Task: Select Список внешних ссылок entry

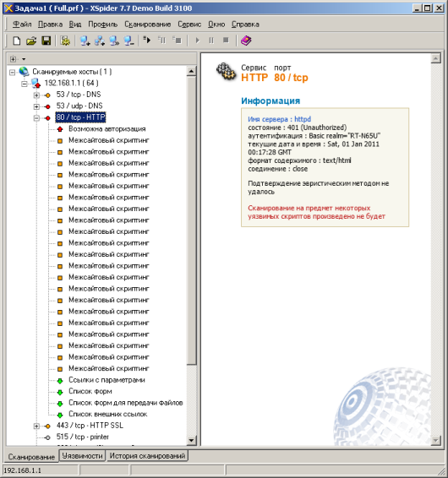Action: (x=108, y=414)
